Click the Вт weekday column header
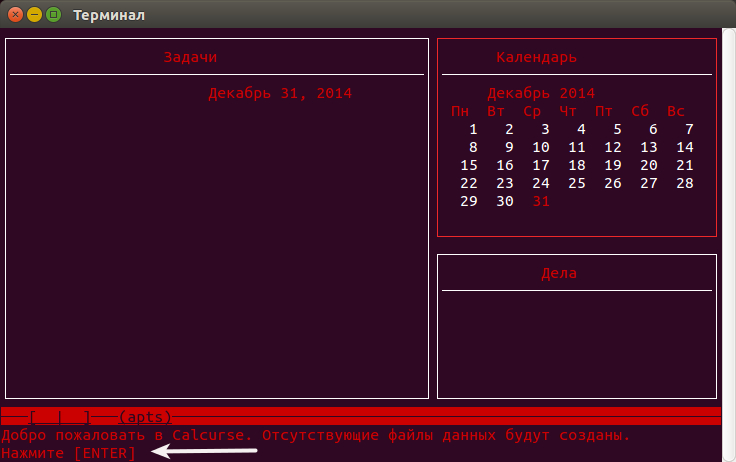The image size is (736, 462). point(496,111)
